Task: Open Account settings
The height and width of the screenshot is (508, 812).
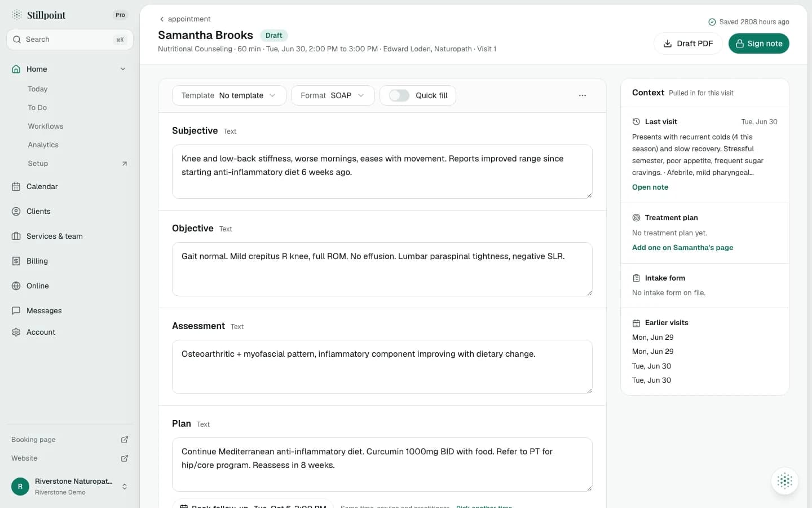Action: point(70,332)
